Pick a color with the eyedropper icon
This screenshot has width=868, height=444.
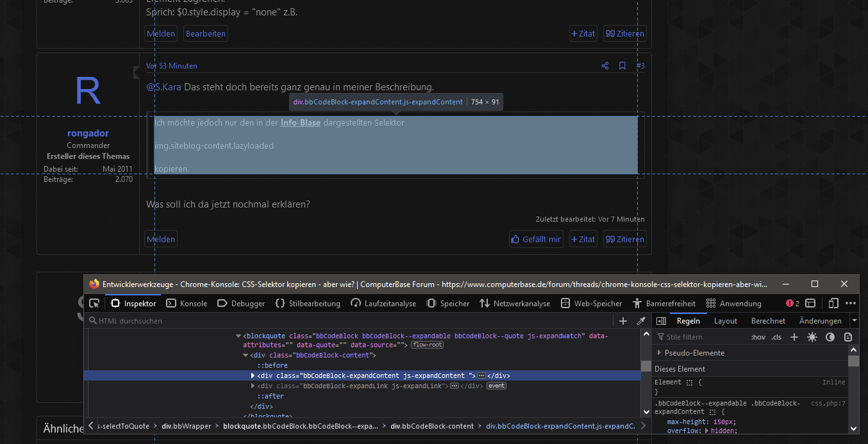pos(640,321)
